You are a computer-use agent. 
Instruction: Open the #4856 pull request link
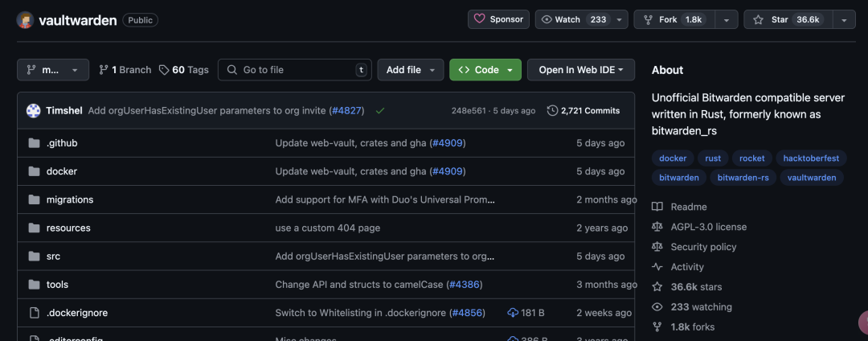pyautogui.click(x=467, y=313)
